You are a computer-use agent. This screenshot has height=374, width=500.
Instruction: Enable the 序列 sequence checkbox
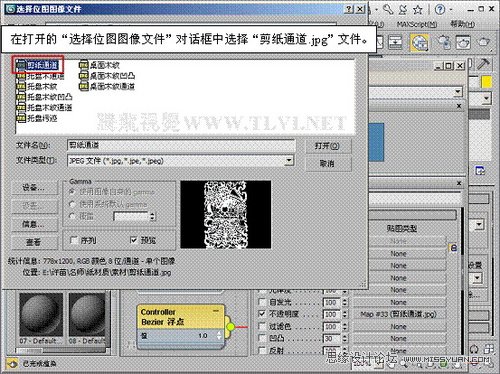(74, 240)
